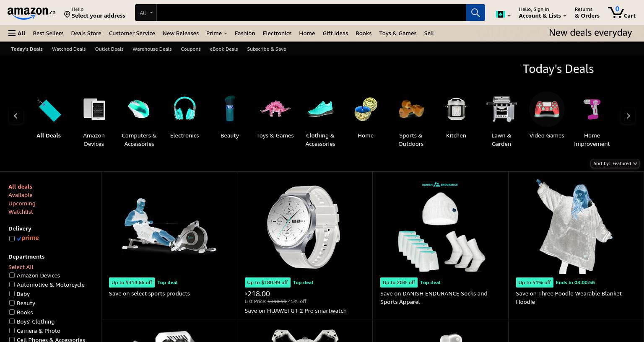Open Outlet Deals tab
This screenshot has height=342, width=644.
click(109, 49)
